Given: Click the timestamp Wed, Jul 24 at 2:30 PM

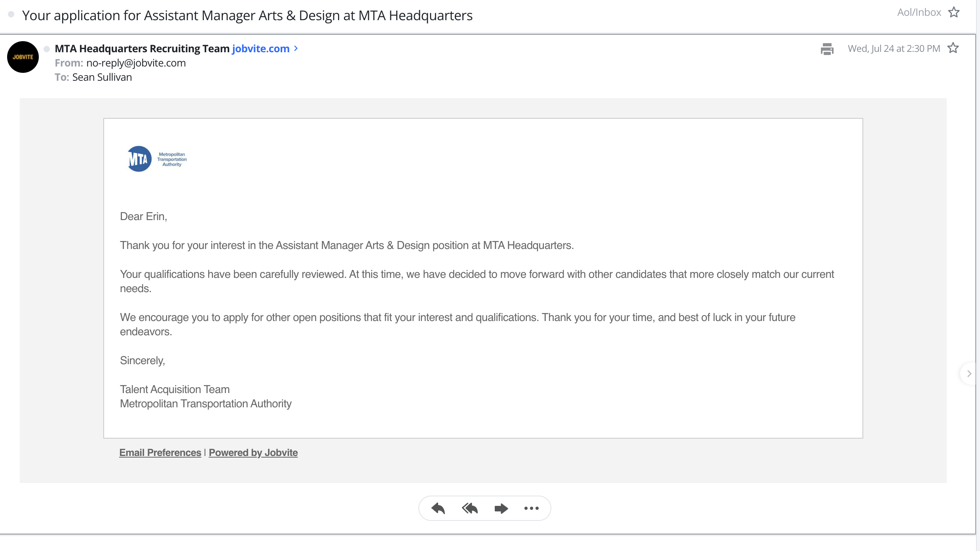Looking at the screenshot, I should 894,48.
